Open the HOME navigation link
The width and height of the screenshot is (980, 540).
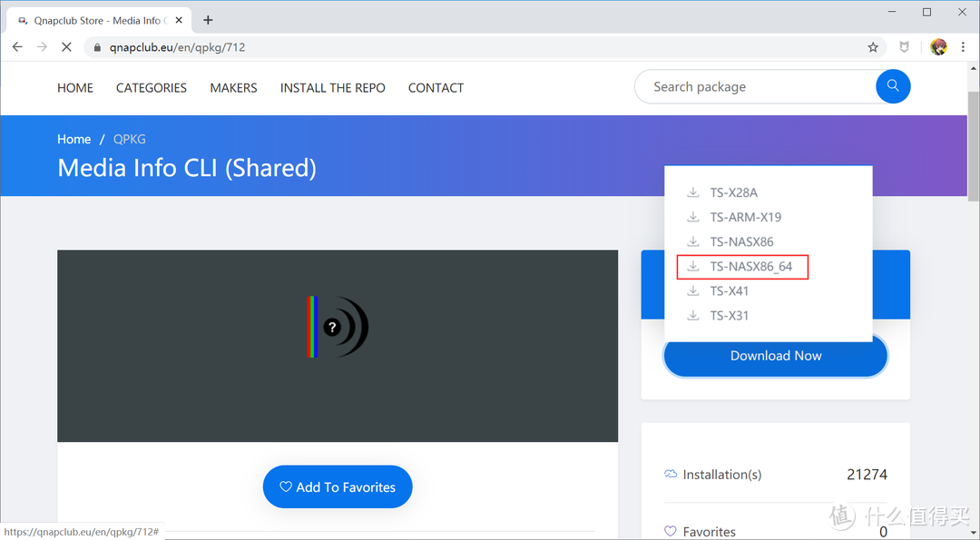tap(75, 87)
